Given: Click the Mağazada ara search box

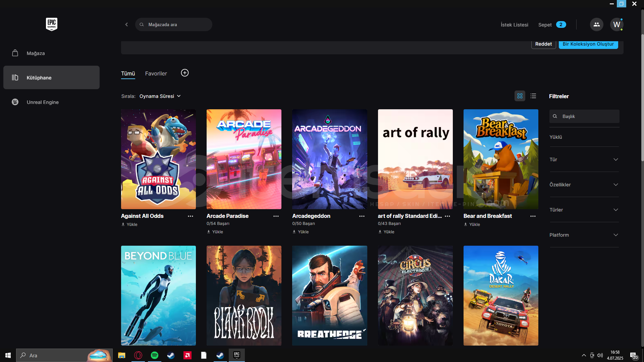Looking at the screenshot, I should coord(174,24).
